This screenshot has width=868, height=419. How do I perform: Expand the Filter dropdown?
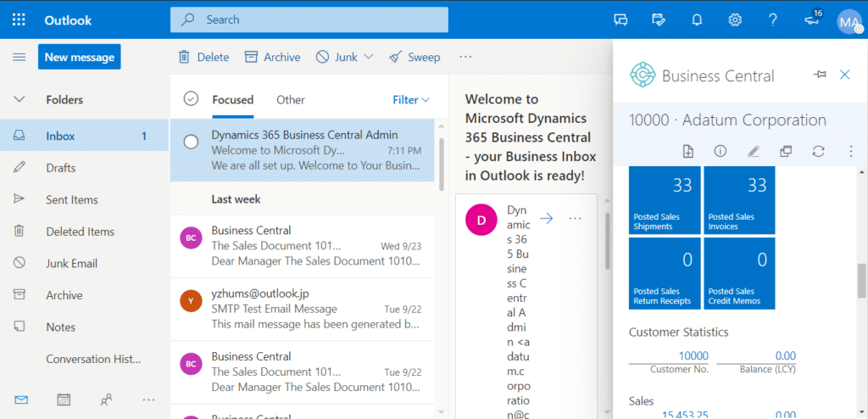click(x=411, y=99)
